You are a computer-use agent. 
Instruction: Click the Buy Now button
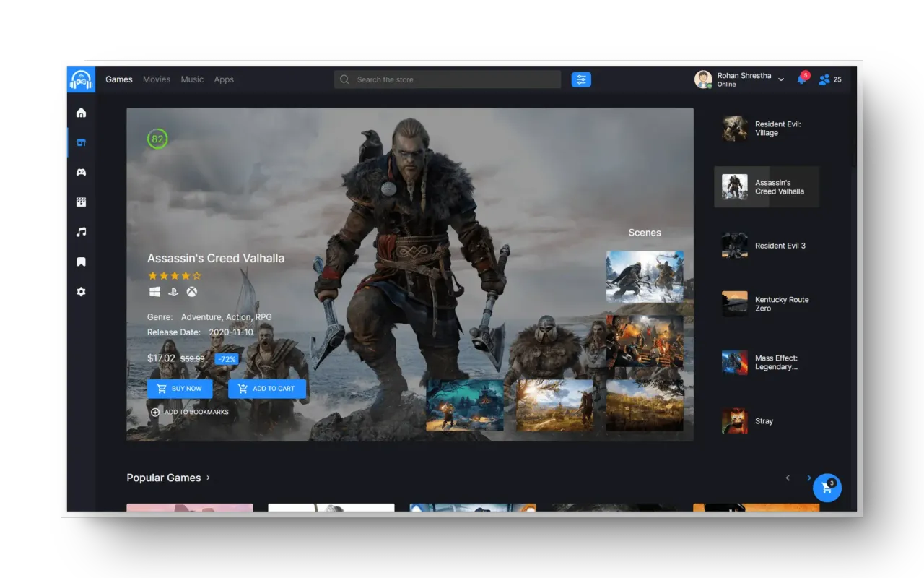(180, 389)
